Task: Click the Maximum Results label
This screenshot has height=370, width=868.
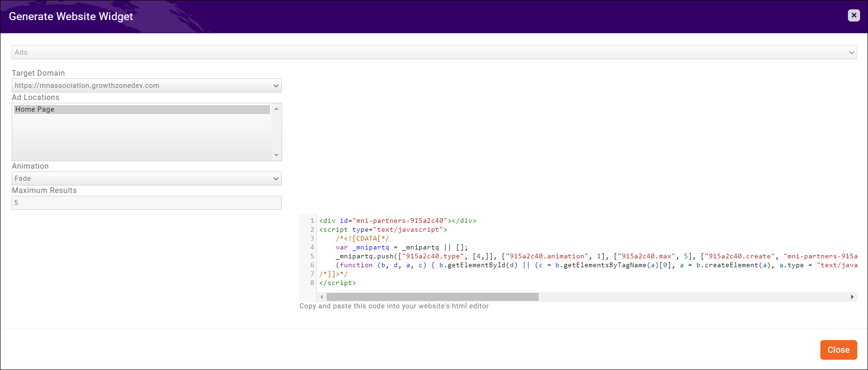Action: coord(44,190)
